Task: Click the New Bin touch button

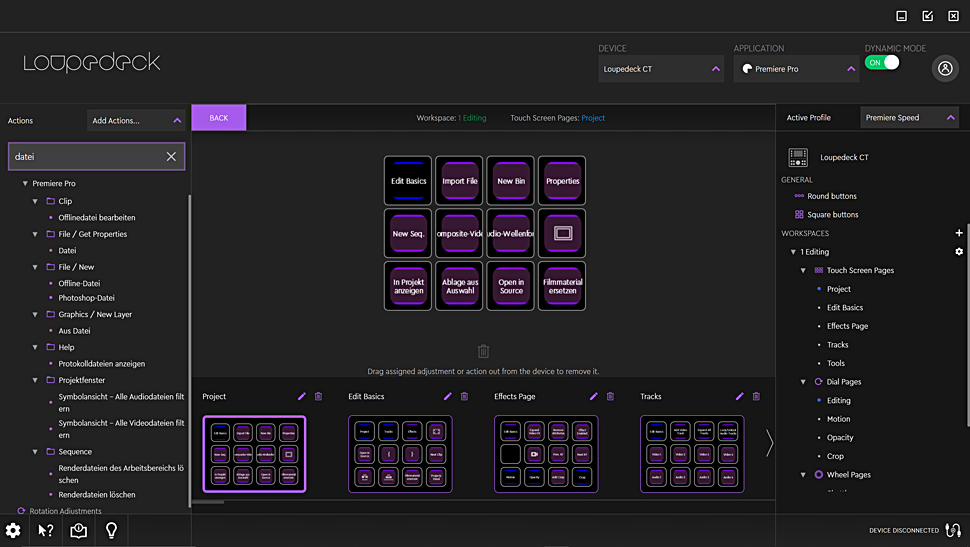Action: click(511, 181)
